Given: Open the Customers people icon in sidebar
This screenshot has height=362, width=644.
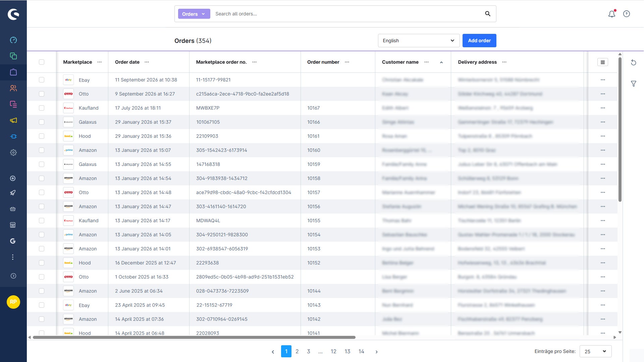Looking at the screenshot, I should [13, 88].
